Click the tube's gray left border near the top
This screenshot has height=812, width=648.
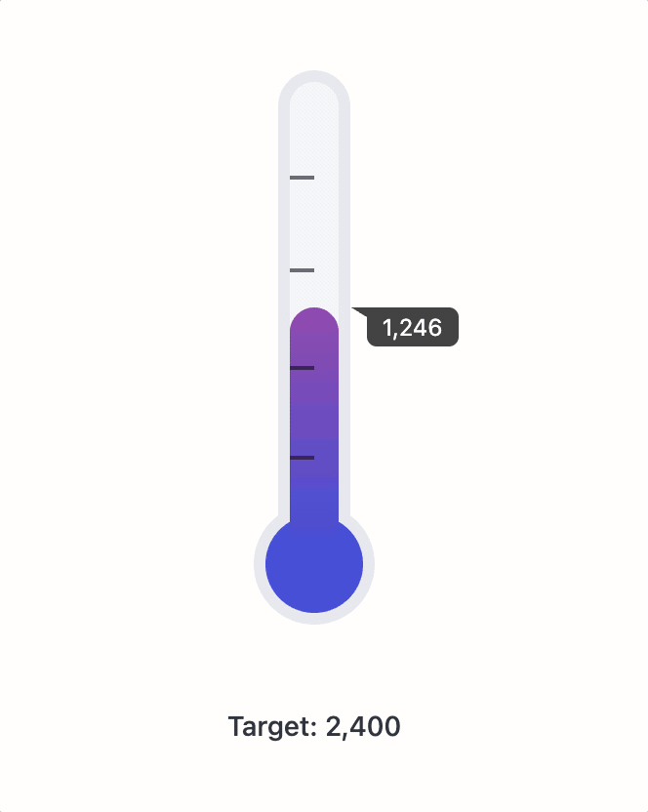pos(284,146)
